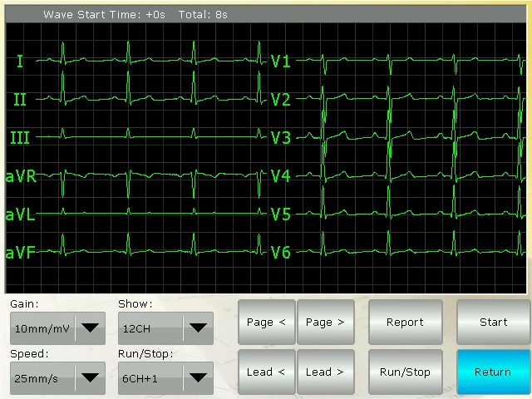This screenshot has width=532, height=399.
Task: Select the 25mm/s speed value field
Action: (x=42, y=378)
